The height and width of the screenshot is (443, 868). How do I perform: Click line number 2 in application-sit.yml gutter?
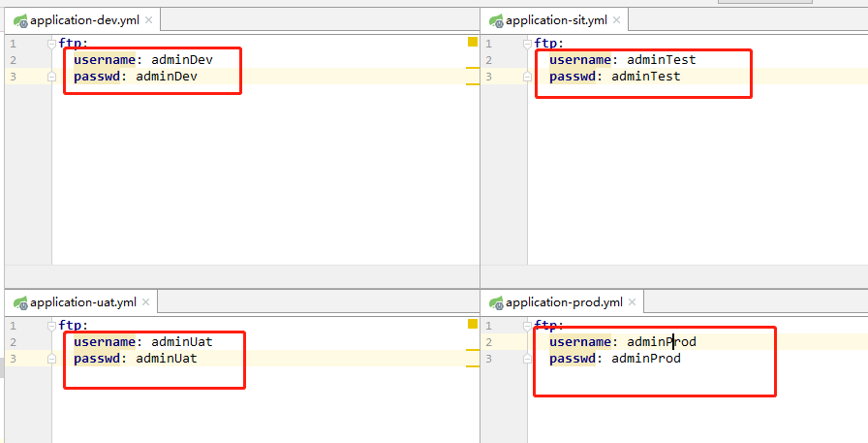[x=488, y=60]
